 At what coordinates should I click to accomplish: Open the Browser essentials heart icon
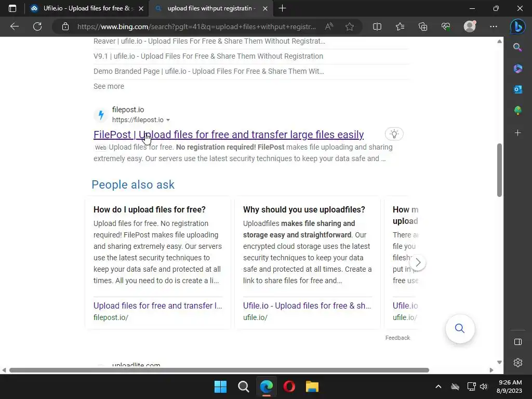[x=445, y=26]
